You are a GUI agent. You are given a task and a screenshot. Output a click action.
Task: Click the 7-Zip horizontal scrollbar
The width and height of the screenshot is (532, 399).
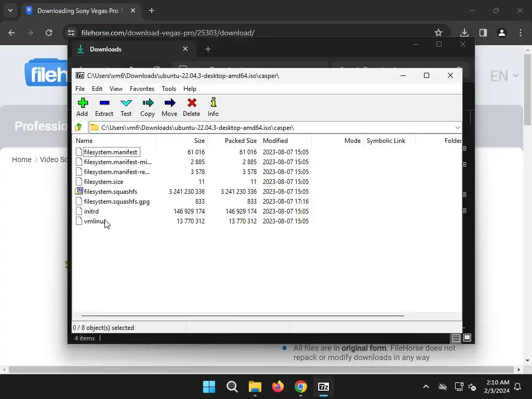[243, 315]
